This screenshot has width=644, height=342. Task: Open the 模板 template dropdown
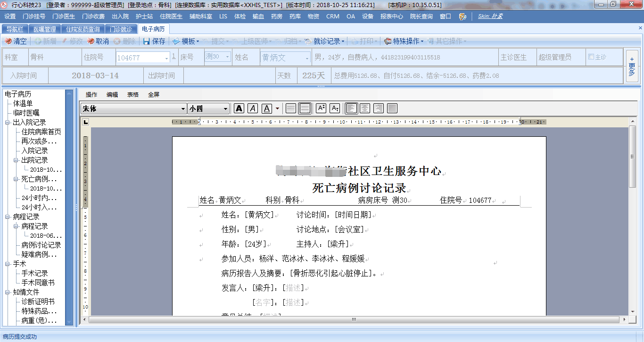[185, 42]
